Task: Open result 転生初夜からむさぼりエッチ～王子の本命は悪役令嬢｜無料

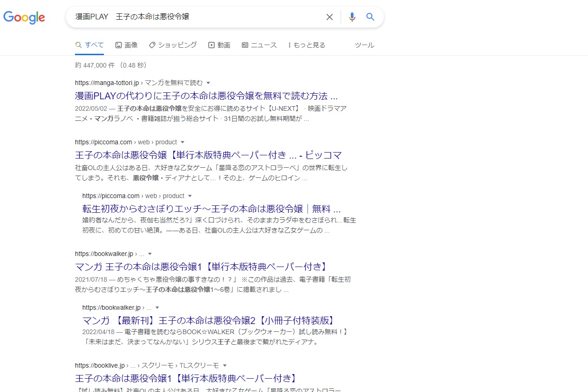Action: tap(211, 209)
